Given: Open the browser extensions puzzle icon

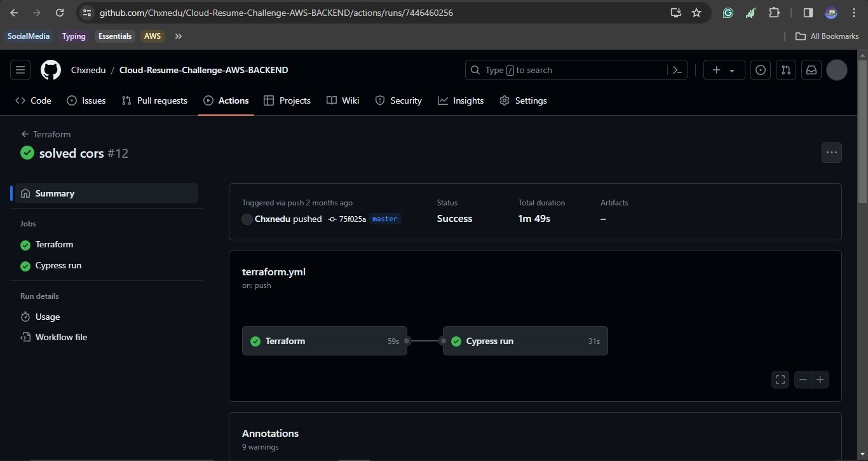Looking at the screenshot, I should [775, 13].
